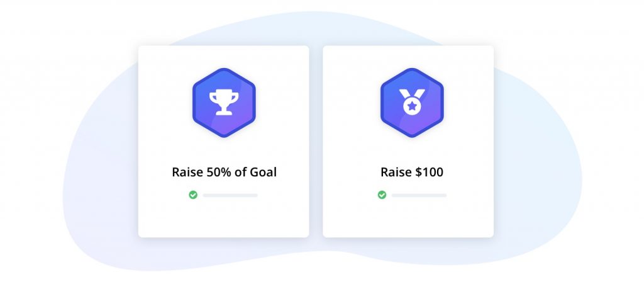Select the Raise 50% of Goal title
Screen dimensions: 644x284
(224, 172)
